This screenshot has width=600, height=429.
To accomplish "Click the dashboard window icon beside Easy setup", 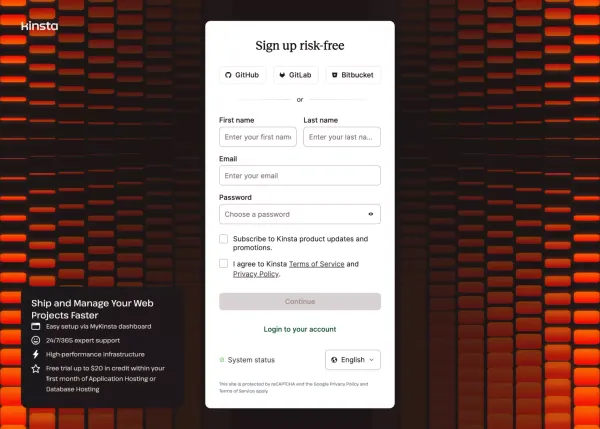I will (x=36, y=326).
